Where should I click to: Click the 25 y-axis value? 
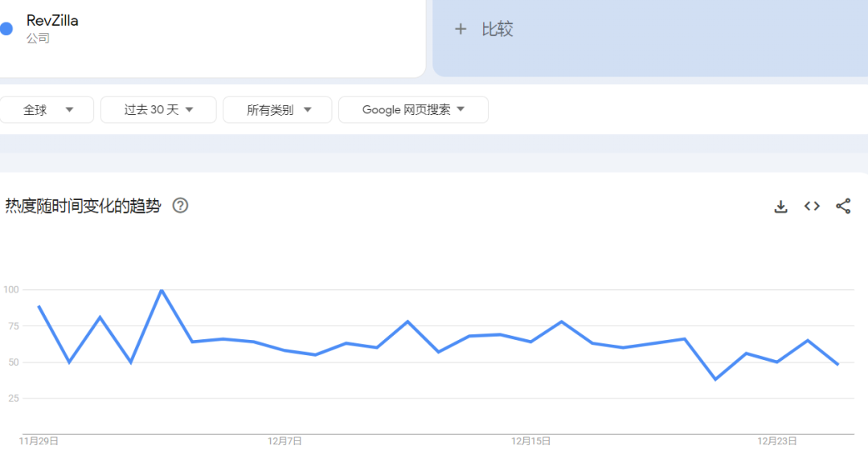tap(14, 398)
